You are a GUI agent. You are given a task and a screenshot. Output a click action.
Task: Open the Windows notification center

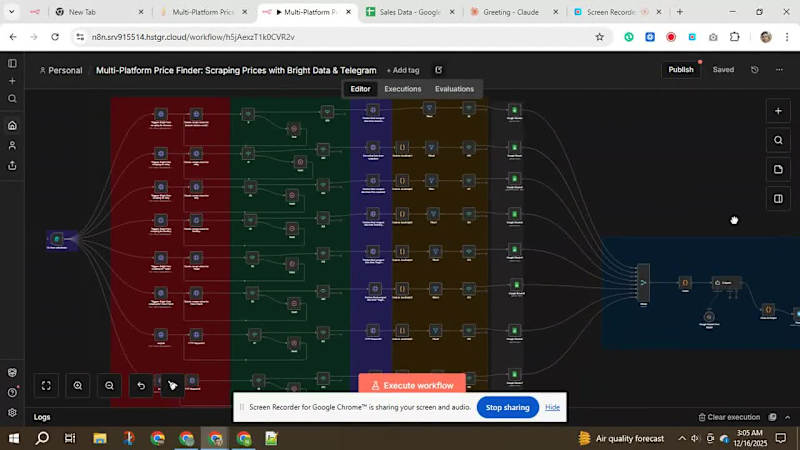[781, 438]
